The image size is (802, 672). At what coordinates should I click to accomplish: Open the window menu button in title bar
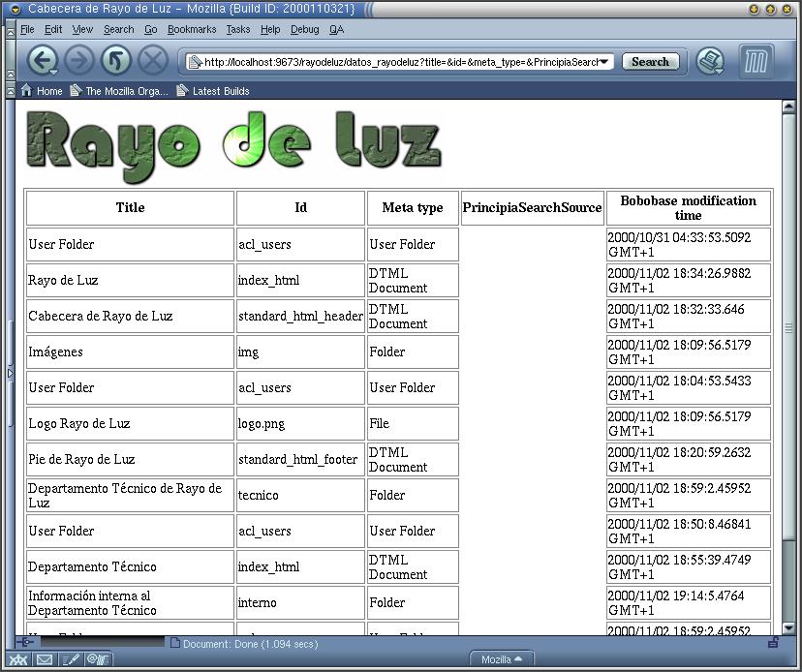pos(15,10)
